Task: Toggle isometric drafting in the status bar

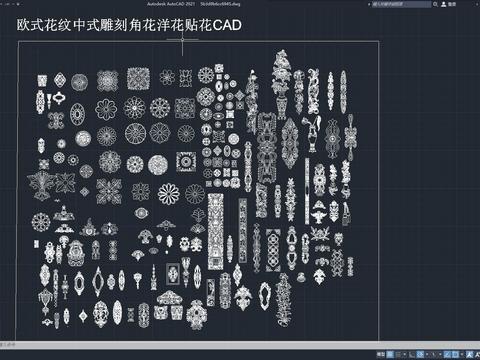Action: click(433, 354)
